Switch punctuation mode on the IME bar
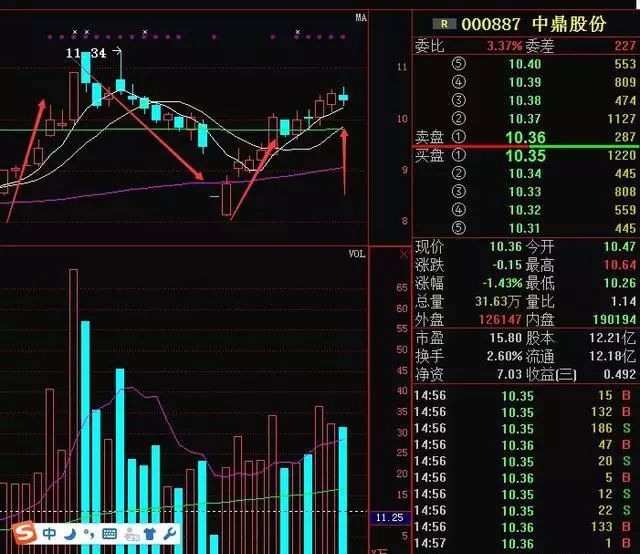The width and height of the screenshot is (640, 554). click(89, 534)
